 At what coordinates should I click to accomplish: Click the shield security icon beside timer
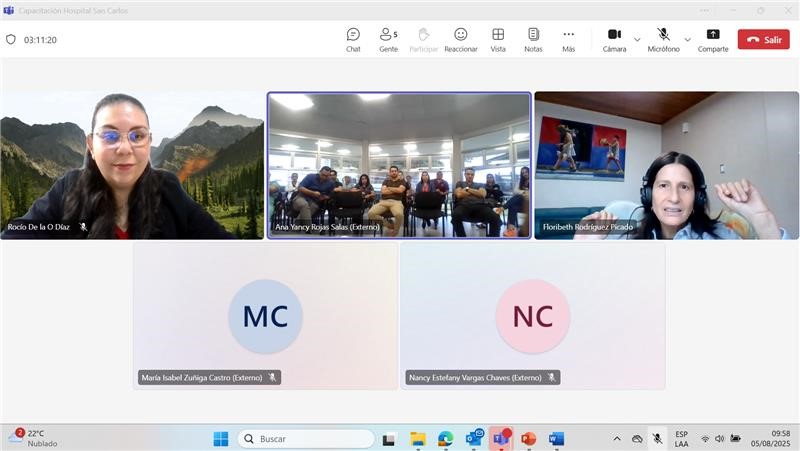tap(11, 39)
